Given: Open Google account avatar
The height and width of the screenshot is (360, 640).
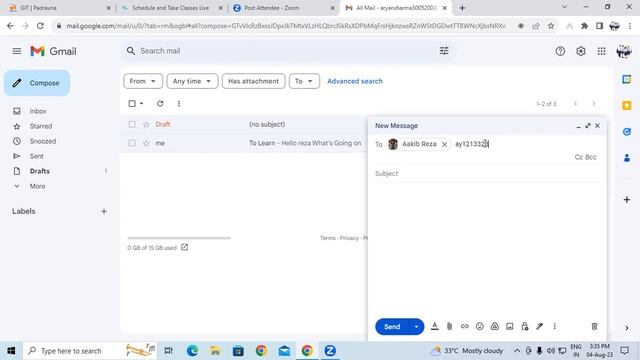Looking at the screenshot, I should click(x=624, y=51).
